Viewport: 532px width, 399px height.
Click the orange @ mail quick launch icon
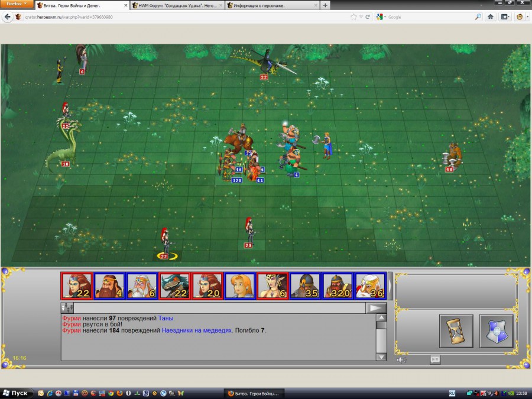pos(85,394)
